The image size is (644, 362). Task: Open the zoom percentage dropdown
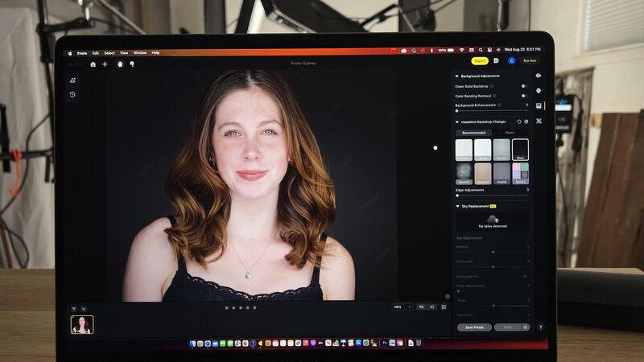(402, 306)
